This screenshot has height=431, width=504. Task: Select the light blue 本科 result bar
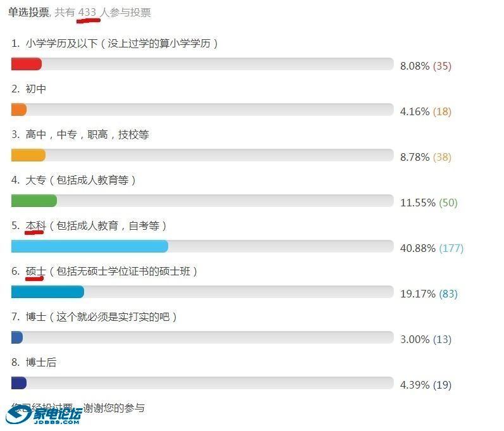[90, 246]
